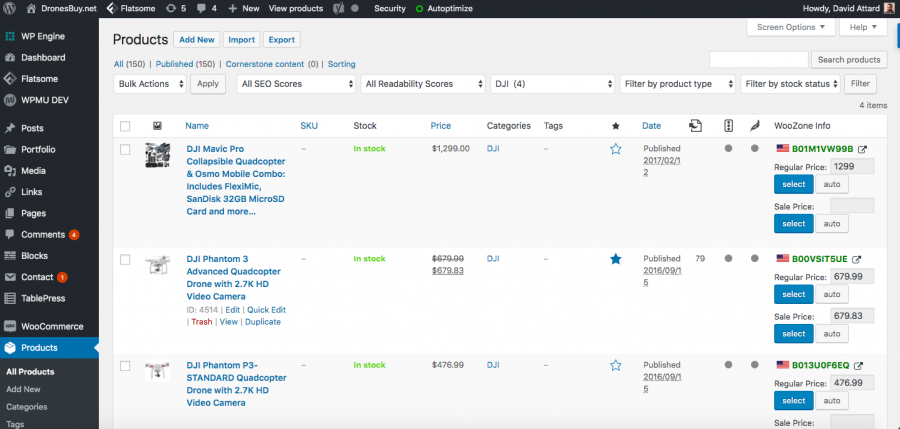
Task: Trash the DJI Phantom 3 Advanced product
Action: pyautogui.click(x=201, y=322)
